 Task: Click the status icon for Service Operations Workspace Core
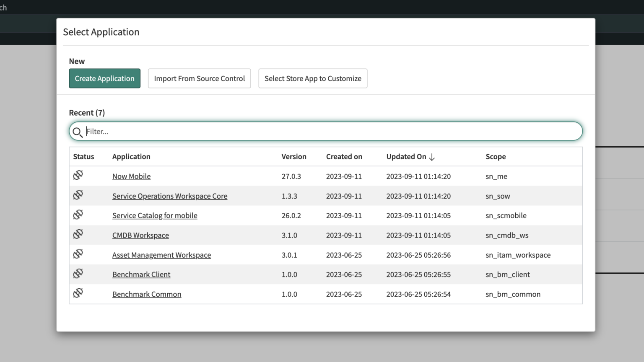(78, 194)
